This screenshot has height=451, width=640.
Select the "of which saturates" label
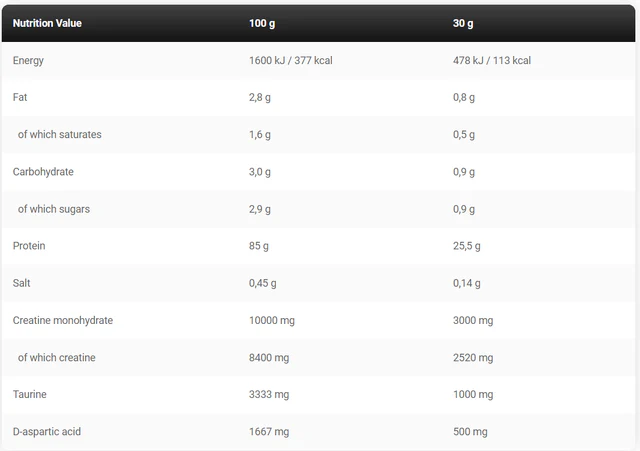(60, 135)
